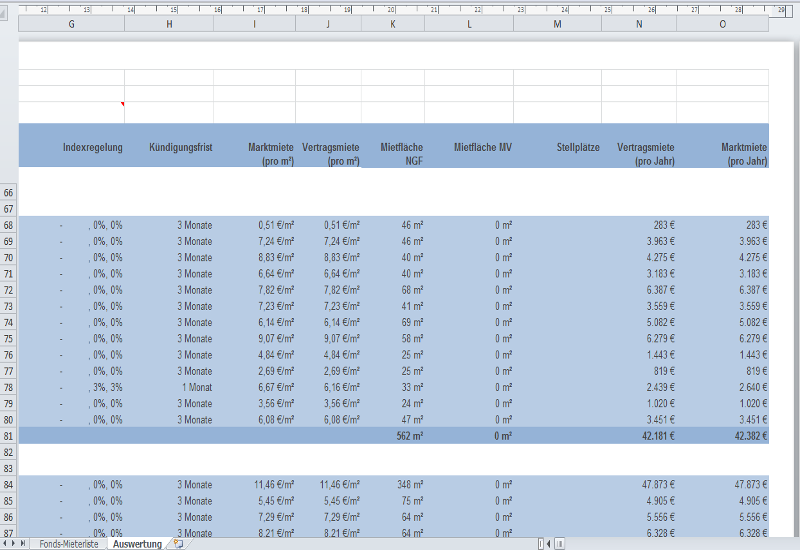Select the '6,16 €/m²' Vertragsmiete cell

328,388
